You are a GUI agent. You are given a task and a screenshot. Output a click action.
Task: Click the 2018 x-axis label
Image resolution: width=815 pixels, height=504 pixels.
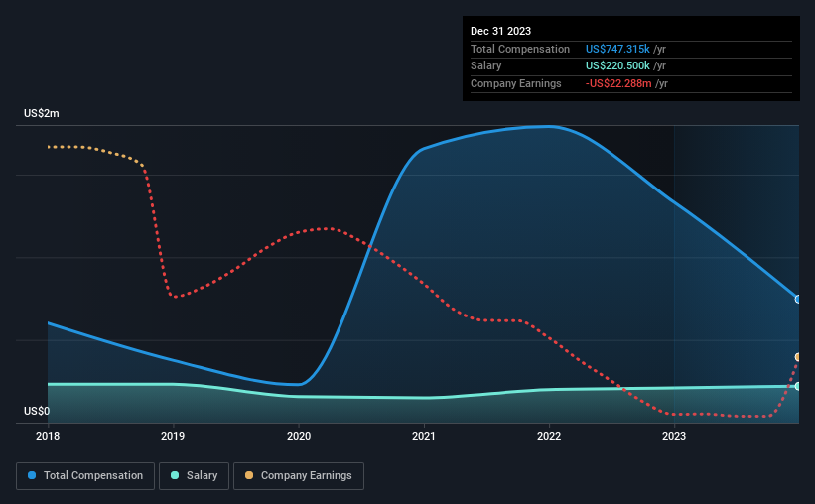[x=48, y=436]
